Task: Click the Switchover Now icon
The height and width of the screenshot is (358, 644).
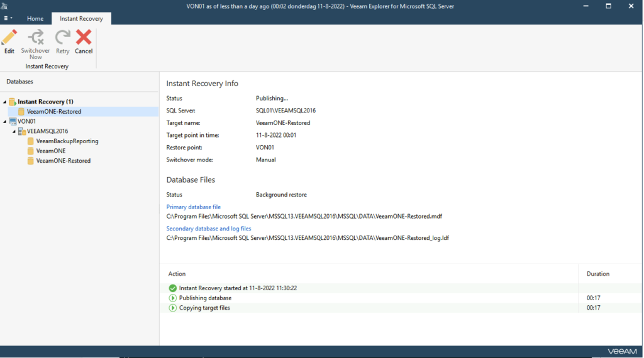Action: point(36,38)
